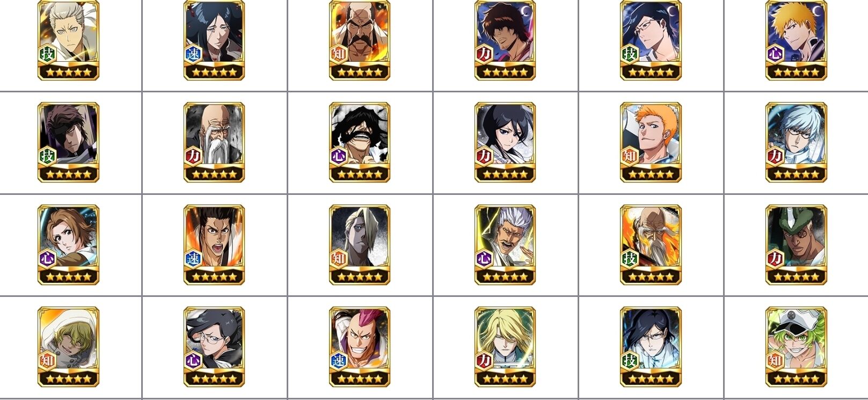Select the gray-haired man card in top row
The image size is (868, 400).
click(68, 40)
